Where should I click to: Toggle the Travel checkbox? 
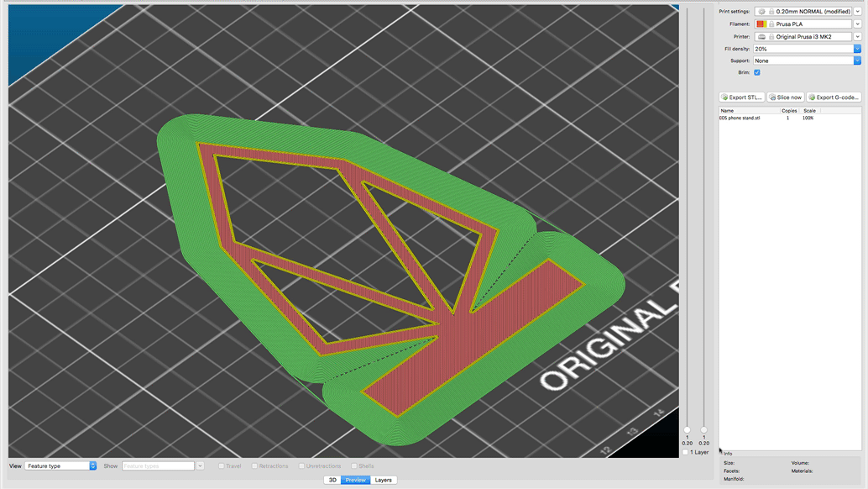(222, 465)
